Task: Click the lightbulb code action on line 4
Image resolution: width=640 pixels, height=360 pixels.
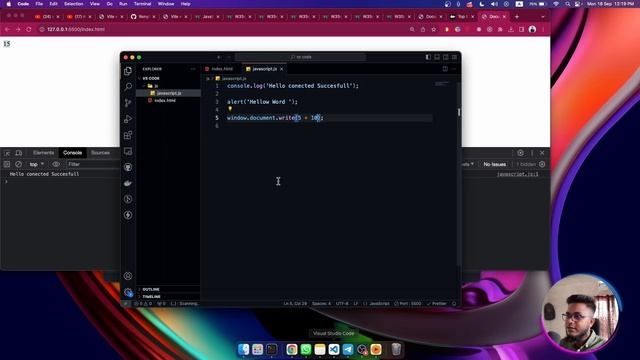Action: click(x=230, y=109)
